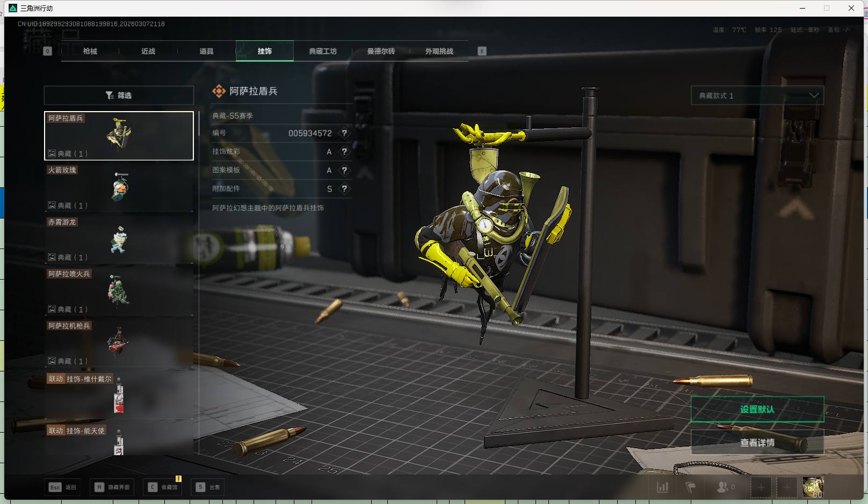Choose the 阿萨拉喷火兵 charm in list
This screenshot has height=504, width=868.
(x=119, y=291)
